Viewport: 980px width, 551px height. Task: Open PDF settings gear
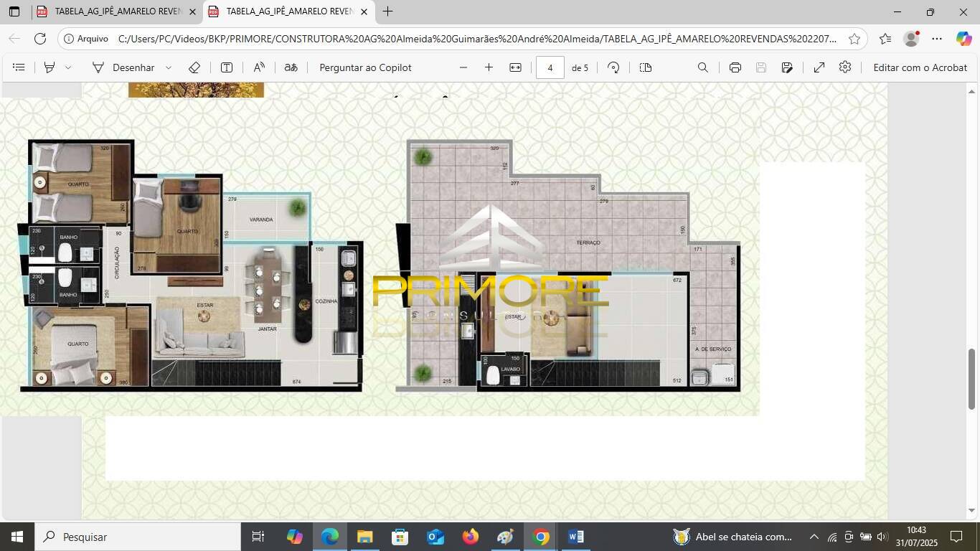(845, 67)
